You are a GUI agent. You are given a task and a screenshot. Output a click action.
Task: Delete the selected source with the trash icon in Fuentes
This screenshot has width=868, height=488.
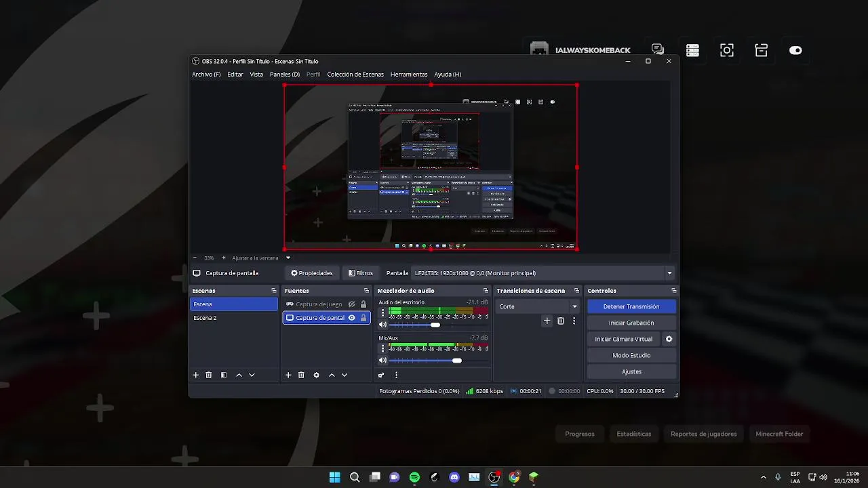(301, 375)
